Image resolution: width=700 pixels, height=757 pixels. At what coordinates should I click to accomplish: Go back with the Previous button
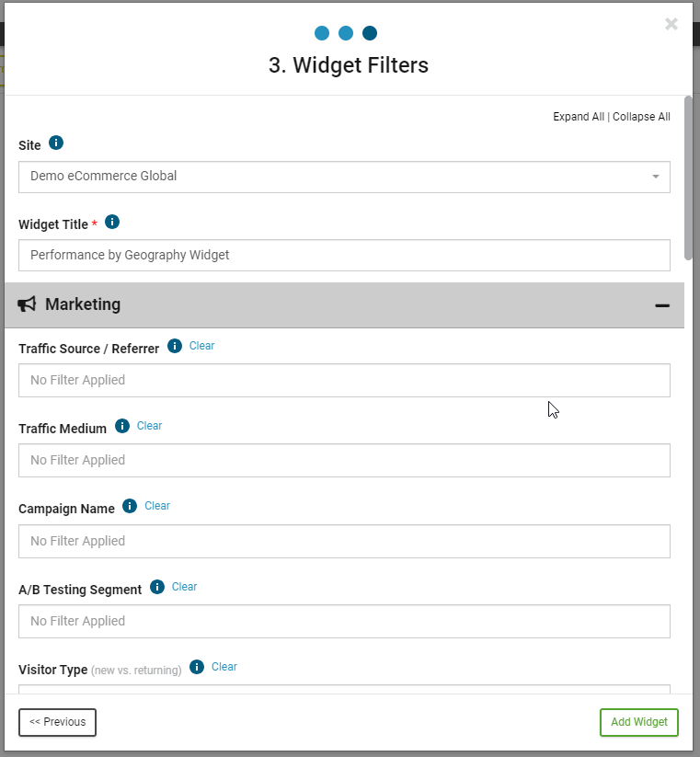(57, 722)
